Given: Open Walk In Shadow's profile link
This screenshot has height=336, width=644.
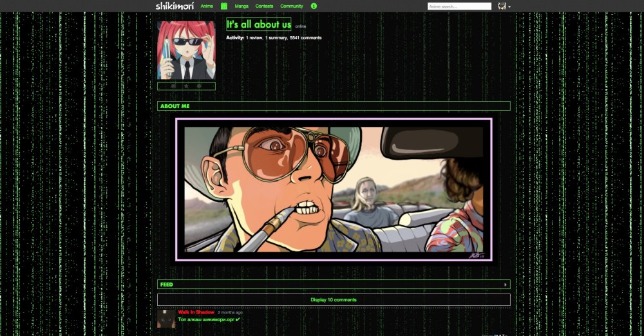Looking at the screenshot, I should coord(196,312).
